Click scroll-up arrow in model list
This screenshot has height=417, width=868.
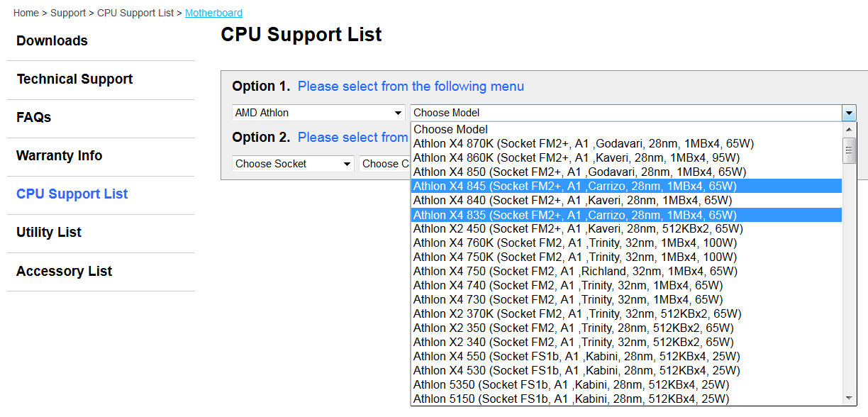point(849,130)
